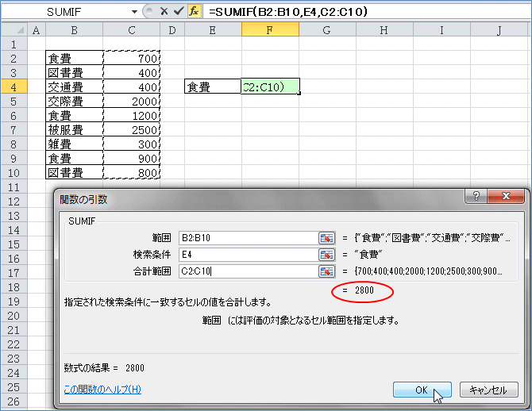This screenshot has width=532, height=411.
Task: Click cell with value 700
Action: (x=131, y=59)
